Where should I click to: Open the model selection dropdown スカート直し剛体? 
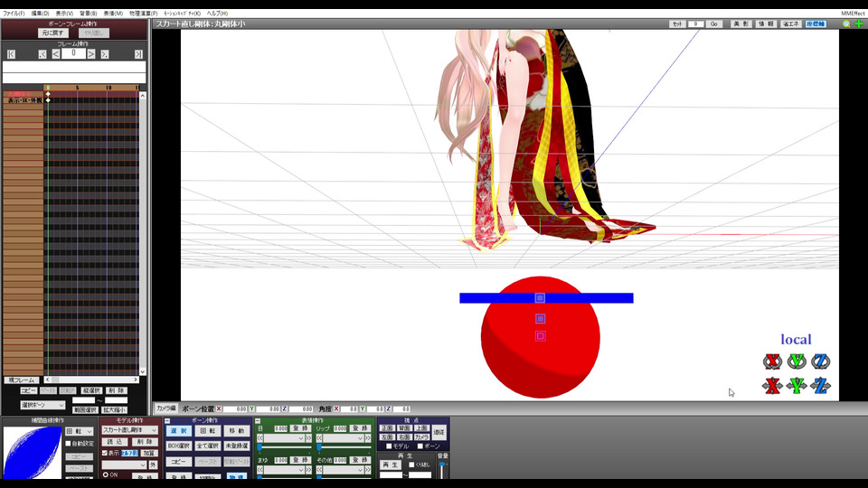129,430
